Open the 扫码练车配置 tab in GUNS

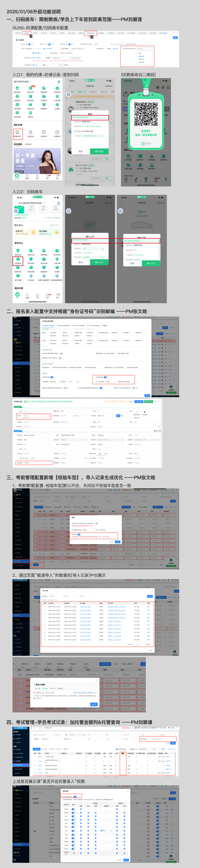click(x=90, y=33)
